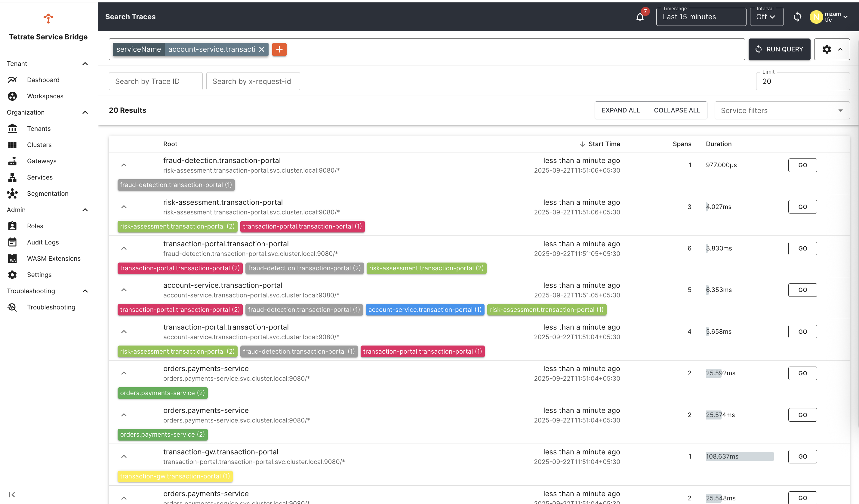
Task: Navigate to Dashboard menu item
Action: [43, 80]
